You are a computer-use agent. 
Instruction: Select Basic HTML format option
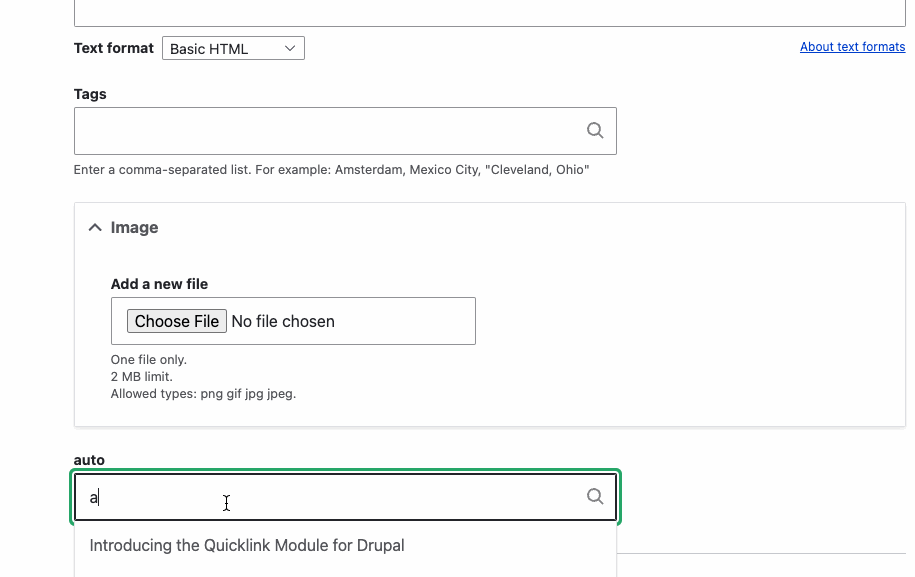click(233, 47)
